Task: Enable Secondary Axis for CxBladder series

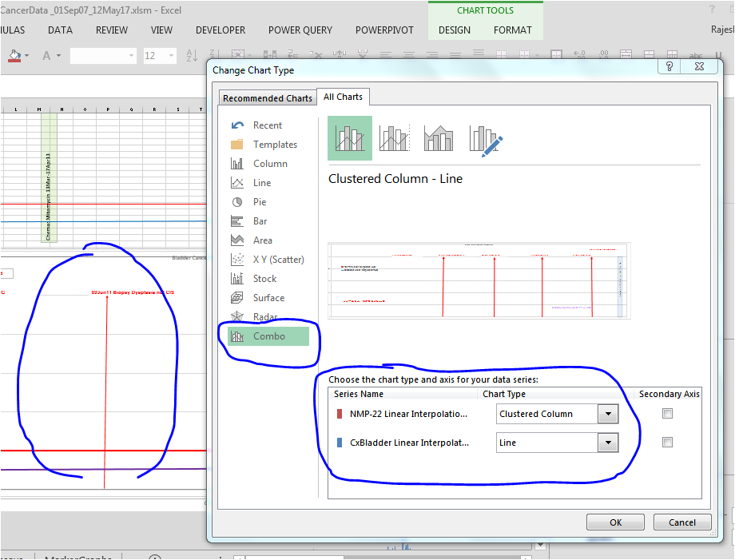Action: (x=667, y=443)
